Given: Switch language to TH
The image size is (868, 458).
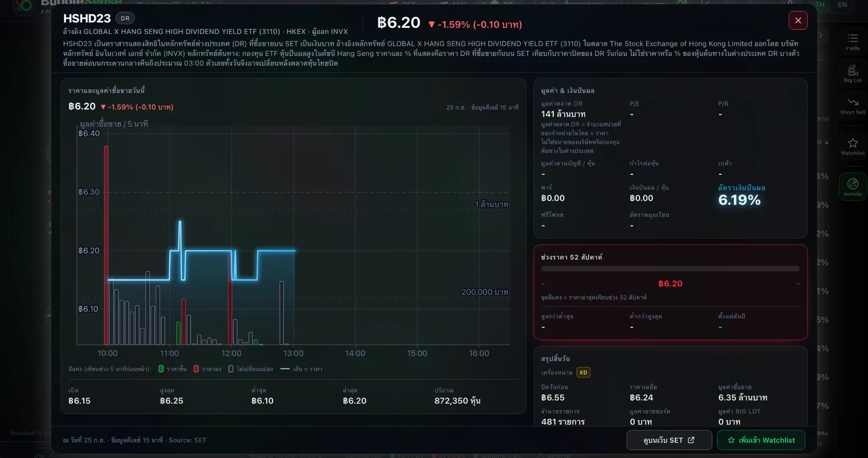Looking at the screenshot, I should tap(820, 4).
